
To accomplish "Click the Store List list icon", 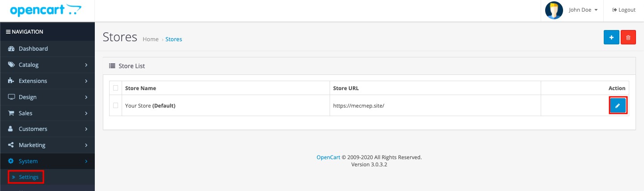I will [x=112, y=66].
